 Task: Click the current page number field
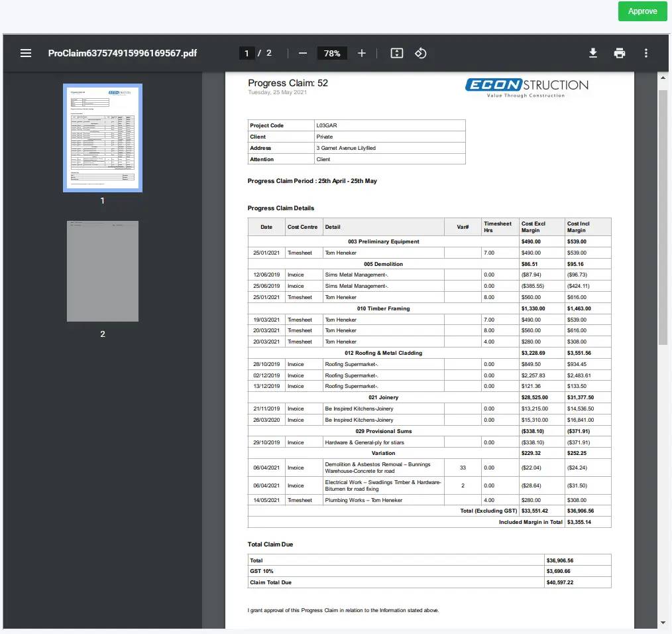click(x=247, y=53)
